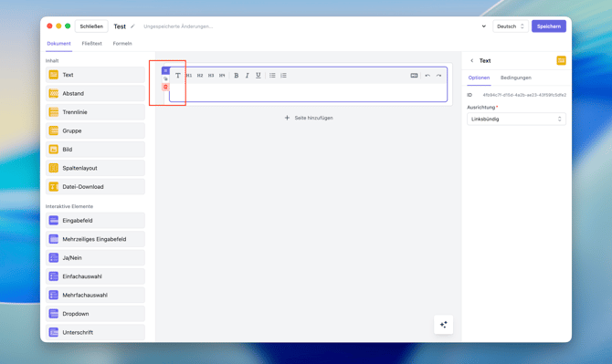
Task: Click the insert placeholder field icon
Action: click(414, 76)
